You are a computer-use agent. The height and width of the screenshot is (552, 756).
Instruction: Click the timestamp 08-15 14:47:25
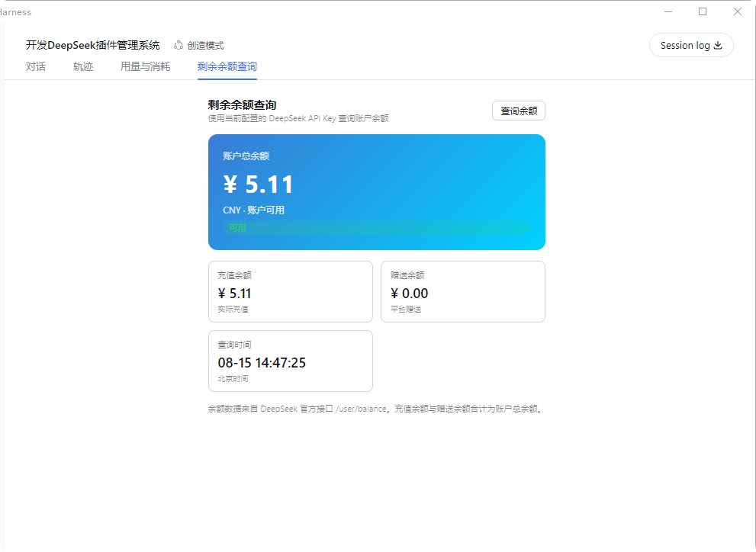click(x=262, y=363)
